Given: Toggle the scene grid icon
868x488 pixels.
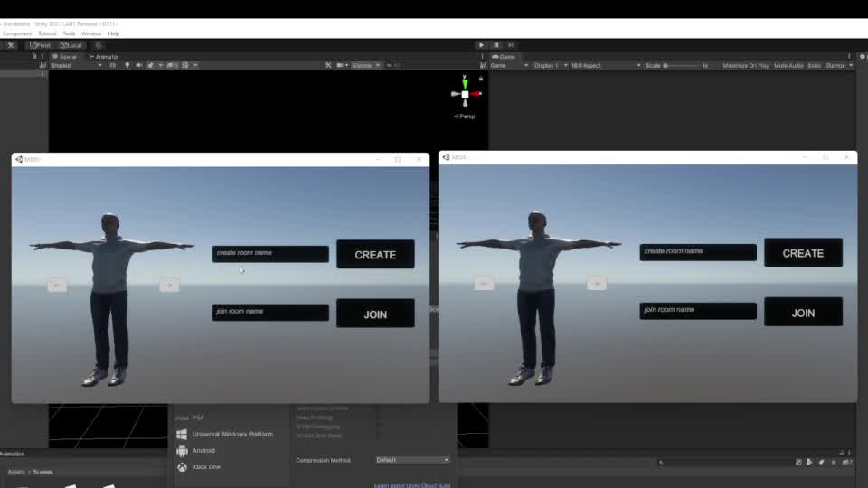Looking at the screenshot, I should pyautogui.click(x=185, y=65).
